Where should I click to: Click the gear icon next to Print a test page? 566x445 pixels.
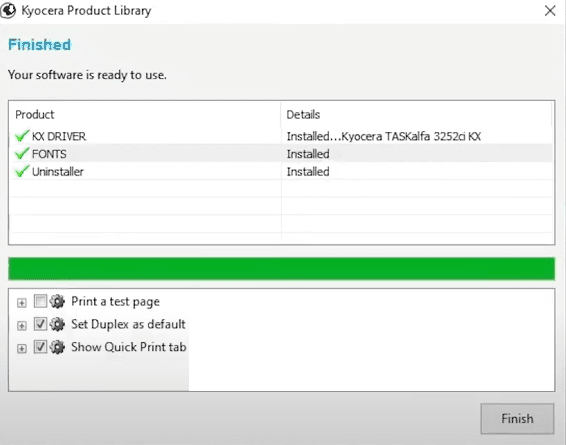tap(57, 301)
